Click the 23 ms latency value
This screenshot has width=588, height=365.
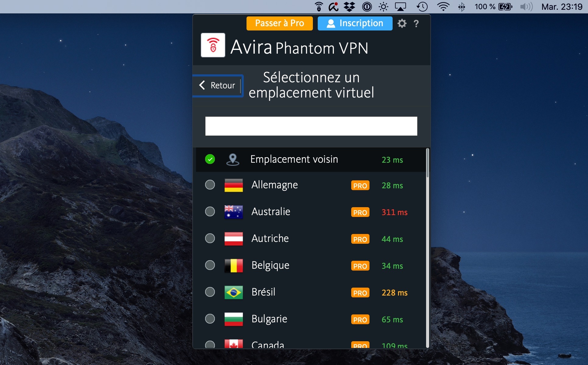[x=392, y=160]
